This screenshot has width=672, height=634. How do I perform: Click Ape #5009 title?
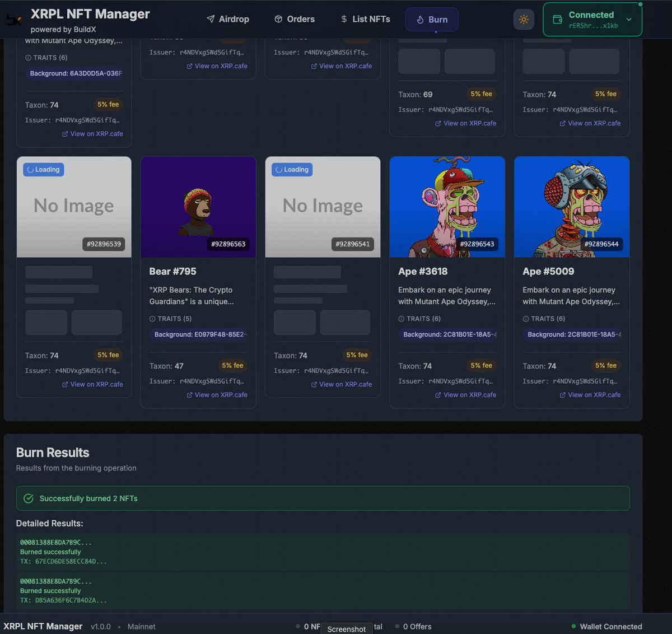tap(548, 271)
